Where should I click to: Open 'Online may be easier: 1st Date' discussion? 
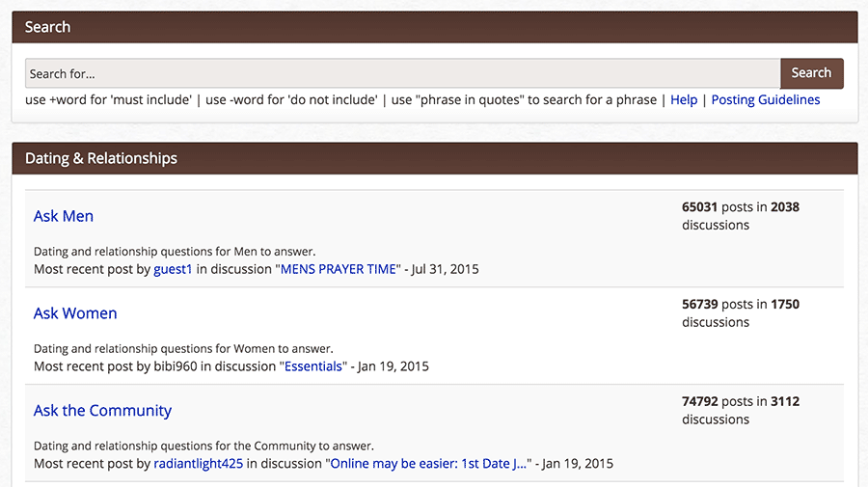(x=428, y=464)
